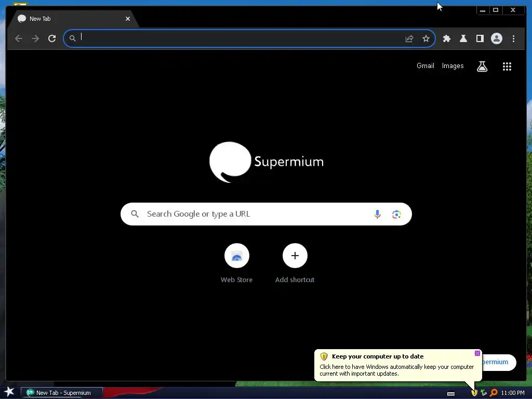The width and height of the screenshot is (532, 399).
Task: Toggle the side panel icon
Action: (x=480, y=38)
